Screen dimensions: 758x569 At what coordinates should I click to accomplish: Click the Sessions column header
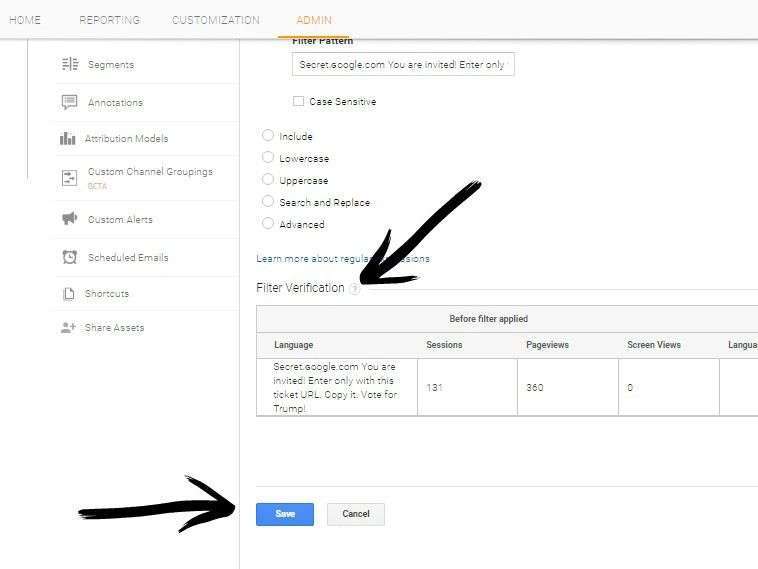[x=444, y=345]
